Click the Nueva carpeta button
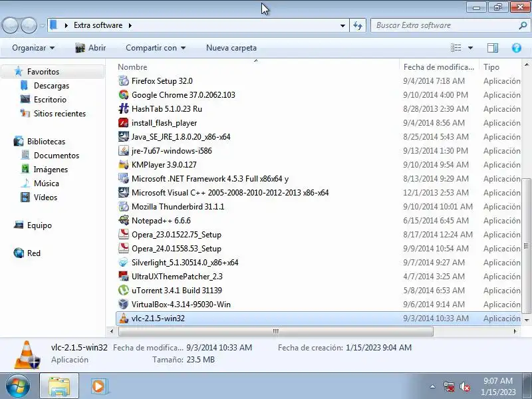Screen dimensions: 532x399 point(231,48)
